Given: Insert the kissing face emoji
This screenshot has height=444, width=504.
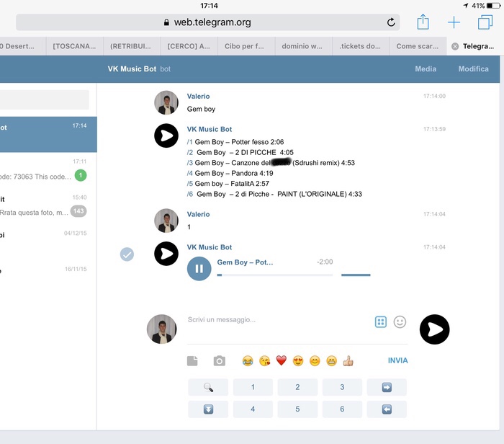Looking at the screenshot, I should (x=264, y=361).
